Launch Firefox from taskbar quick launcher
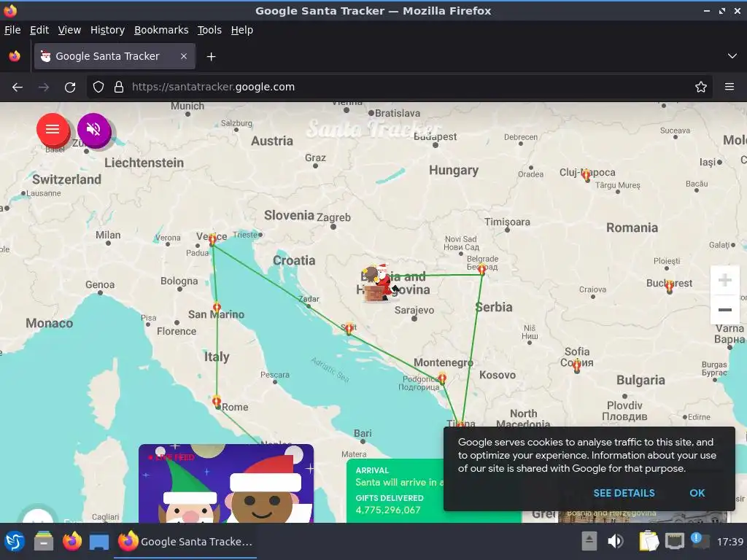747x560 pixels. [x=72, y=542]
